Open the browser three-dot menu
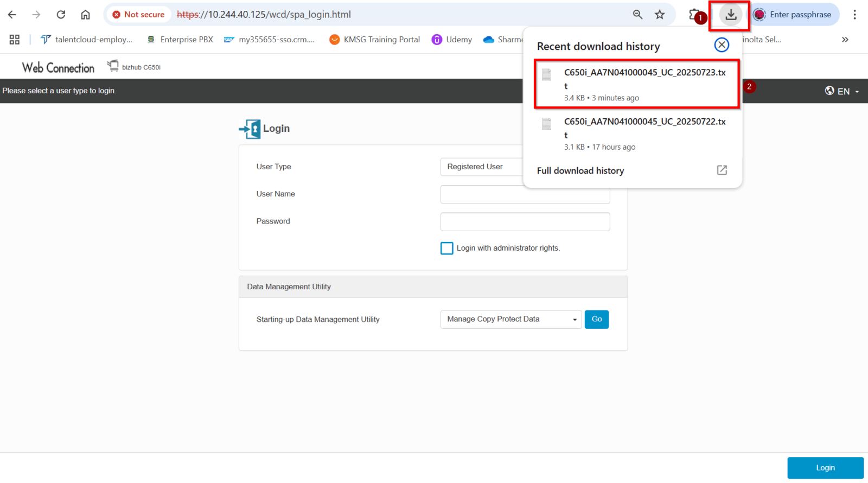Viewport: 868px width, 483px height. (x=854, y=15)
